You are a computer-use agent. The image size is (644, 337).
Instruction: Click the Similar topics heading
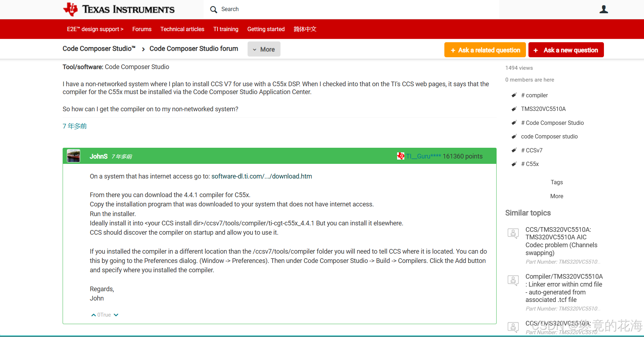528,213
